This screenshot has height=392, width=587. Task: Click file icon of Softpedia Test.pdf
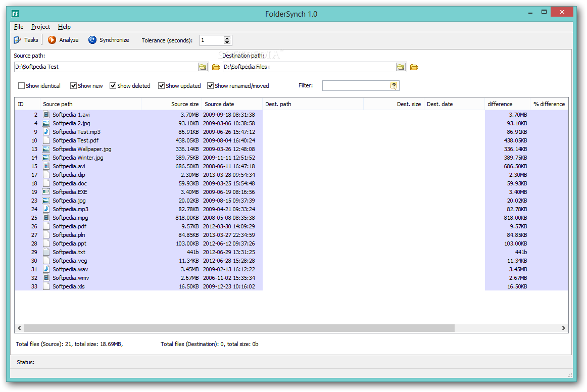click(46, 140)
